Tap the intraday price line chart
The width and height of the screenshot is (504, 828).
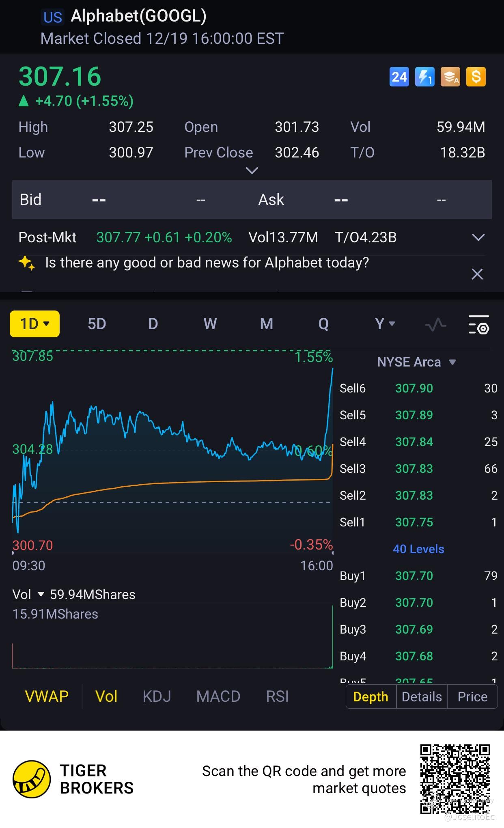click(172, 451)
